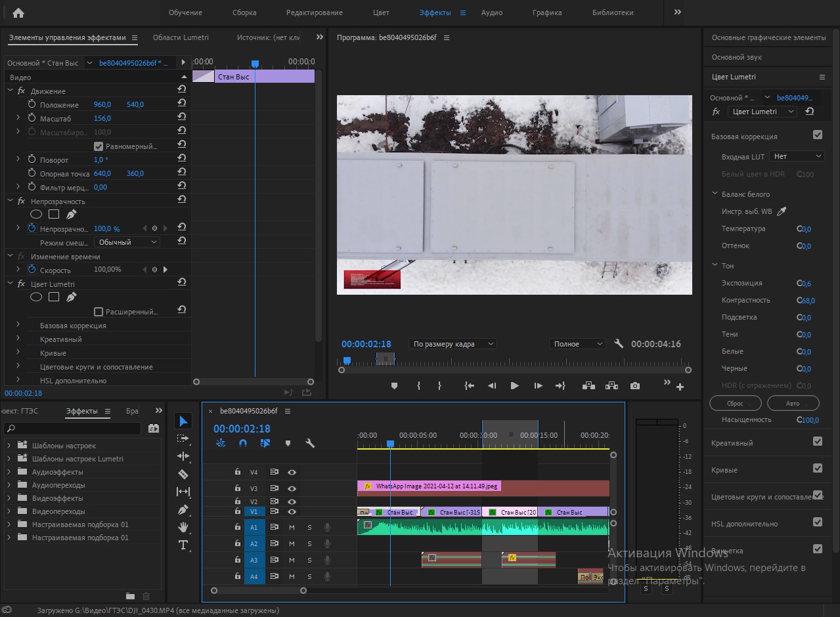Select the Ripple Edit tool
This screenshot has height=617, width=840.
[x=183, y=456]
